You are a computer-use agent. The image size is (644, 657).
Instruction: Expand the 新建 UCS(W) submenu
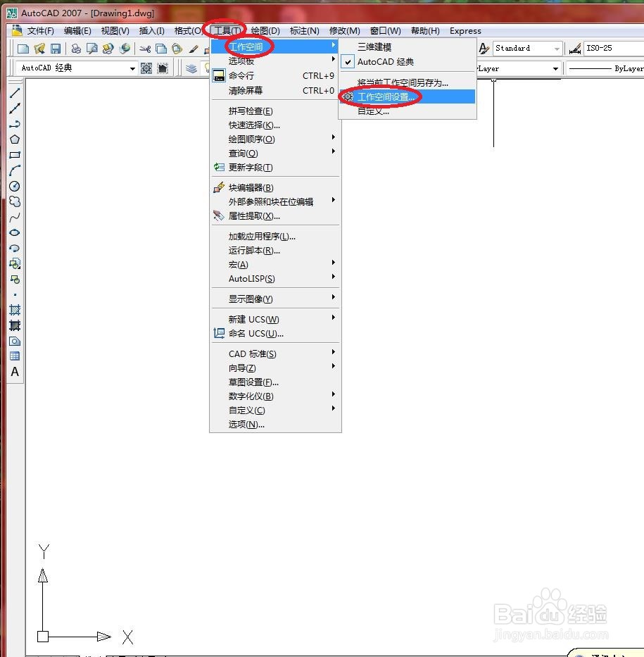coord(275,319)
